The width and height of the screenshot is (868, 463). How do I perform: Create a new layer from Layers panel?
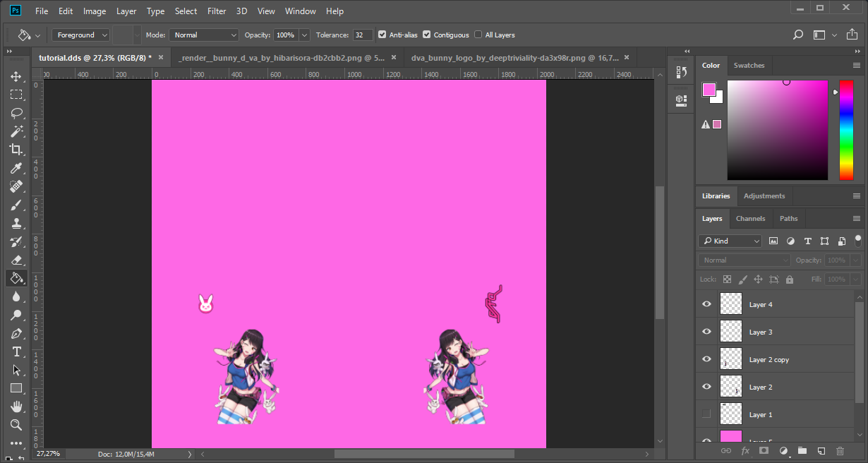pos(821,450)
